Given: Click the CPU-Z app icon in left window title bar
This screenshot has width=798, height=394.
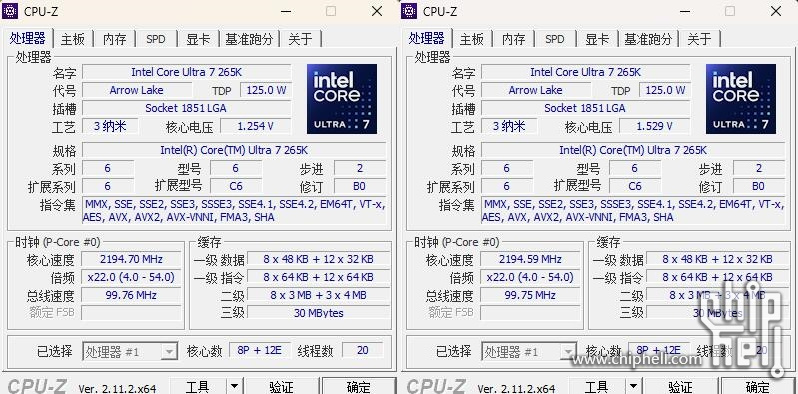Looking at the screenshot, I should pos(10,11).
